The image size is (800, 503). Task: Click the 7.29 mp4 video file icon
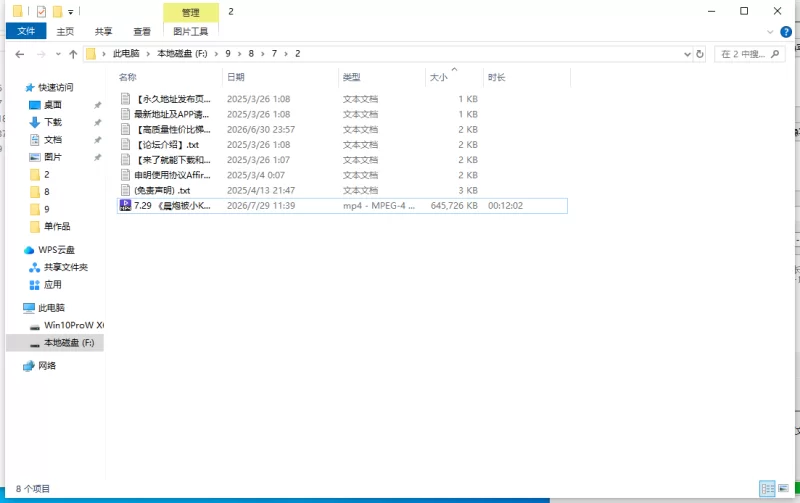125,206
